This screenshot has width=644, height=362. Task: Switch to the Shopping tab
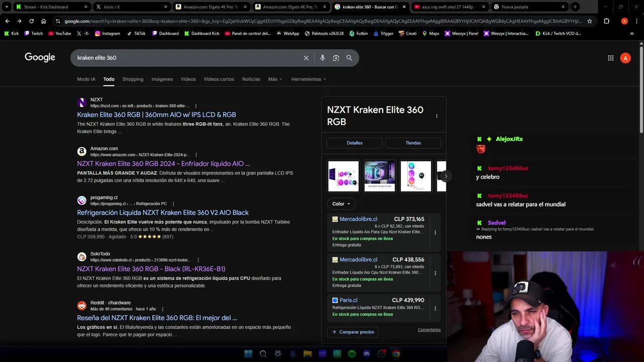tap(133, 79)
